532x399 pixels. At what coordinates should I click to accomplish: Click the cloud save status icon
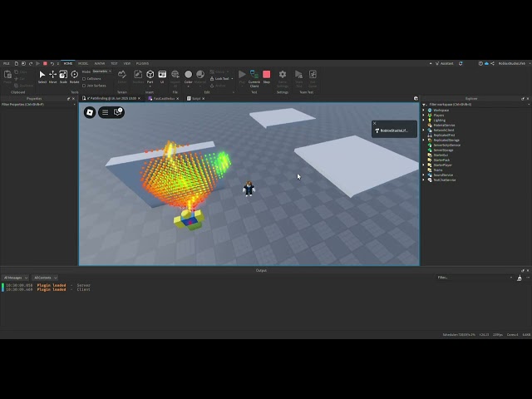pos(486,63)
